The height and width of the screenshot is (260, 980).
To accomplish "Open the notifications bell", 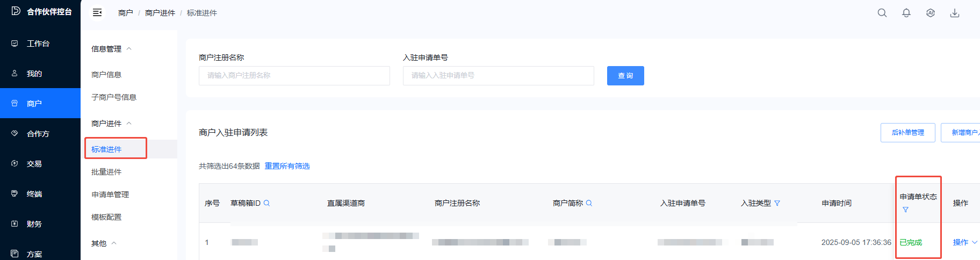I will [x=906, y=13].
